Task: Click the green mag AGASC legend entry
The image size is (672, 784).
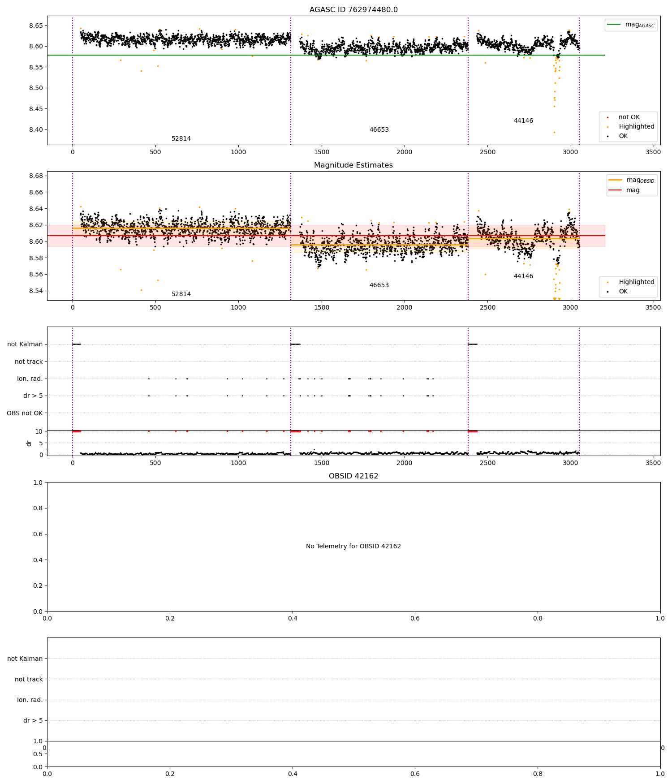Action: 631,25
